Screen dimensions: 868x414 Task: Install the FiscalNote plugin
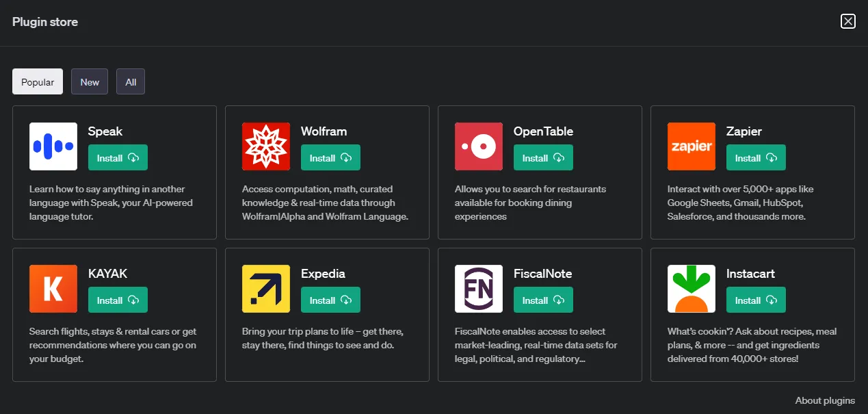[543, 300]
